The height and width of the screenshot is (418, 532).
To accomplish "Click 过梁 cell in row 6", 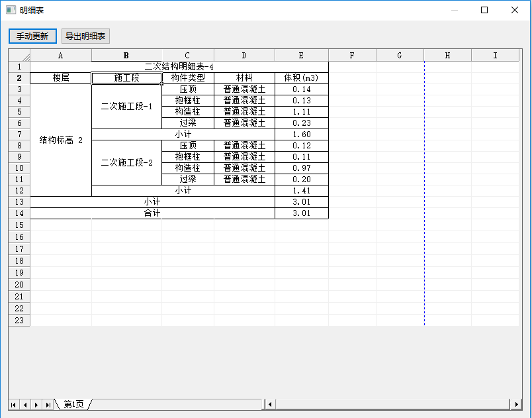I will pos(188,123).
